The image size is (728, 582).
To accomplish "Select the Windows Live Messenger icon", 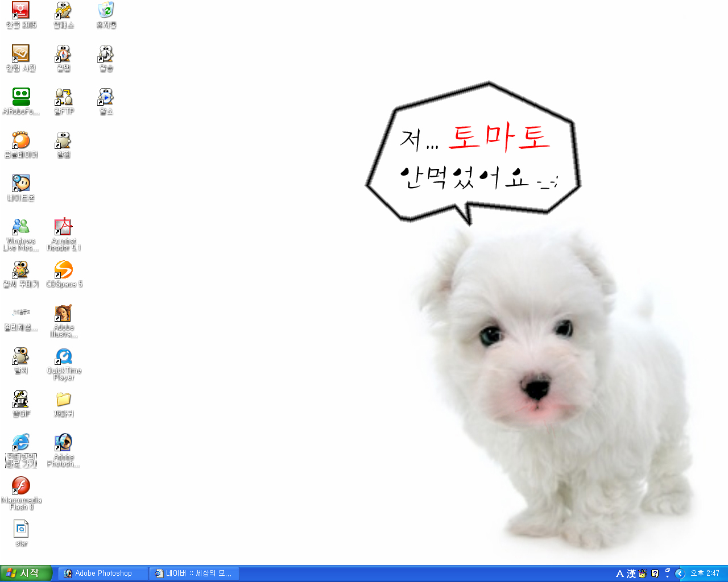I will click(x=21, y=227).
